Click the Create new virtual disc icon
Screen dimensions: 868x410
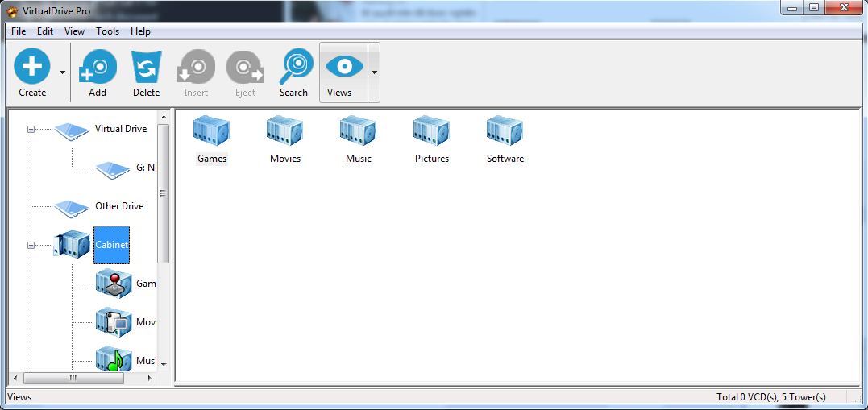pyautogui.click(x=32, y=66)
